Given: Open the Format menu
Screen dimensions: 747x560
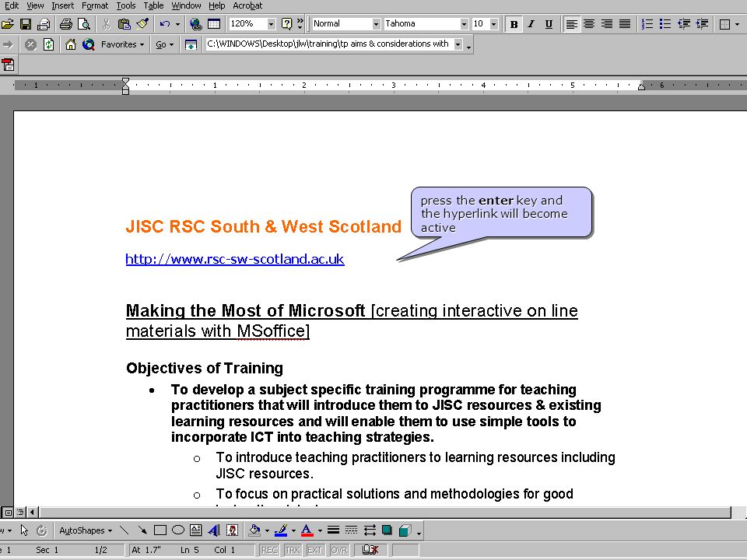Looking at the screenshot, I should 95,5.
